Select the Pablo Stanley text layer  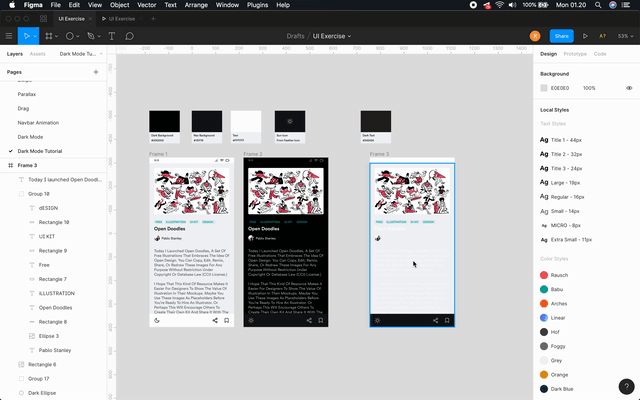coord(53,350)
